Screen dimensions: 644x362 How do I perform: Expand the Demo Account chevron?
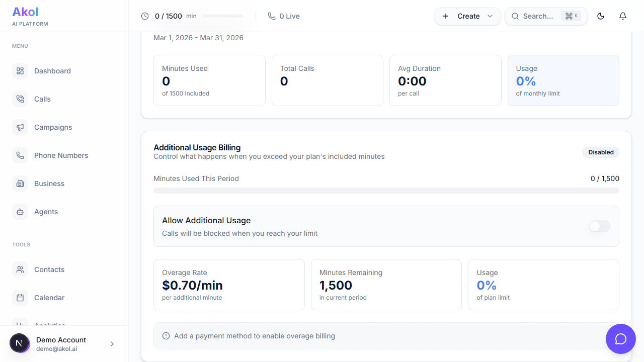[x=112, y=344]
